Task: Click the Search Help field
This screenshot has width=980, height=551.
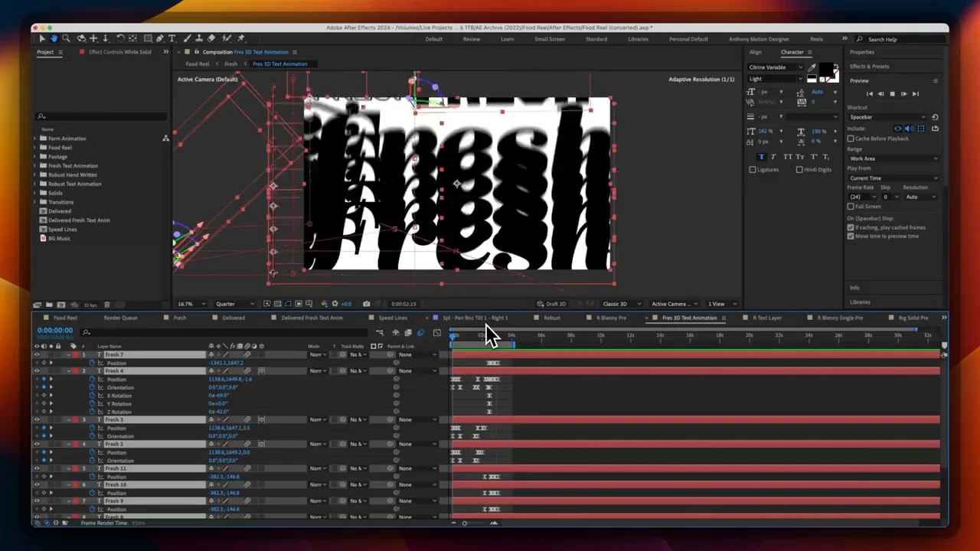Action: click(902, 39)
